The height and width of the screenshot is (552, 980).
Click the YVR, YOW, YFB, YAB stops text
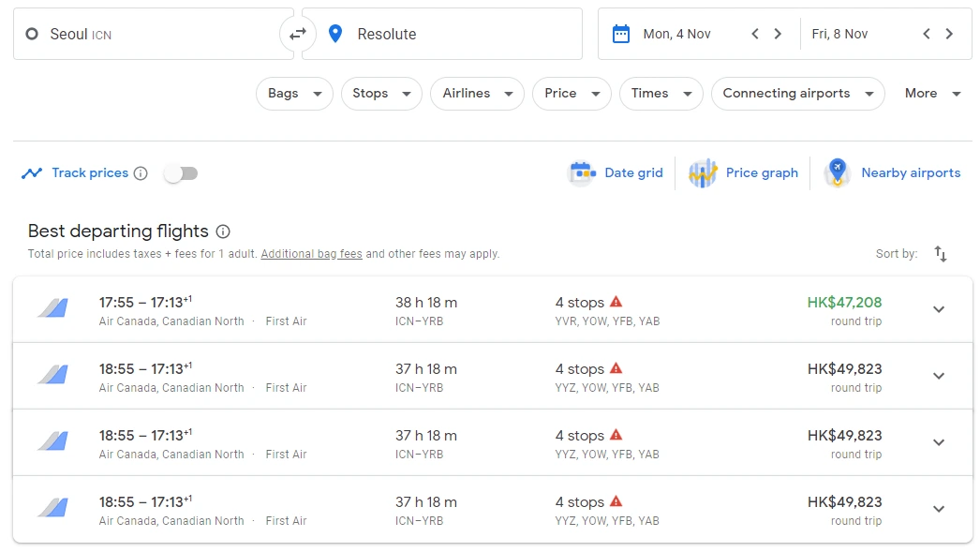(x=607, y=321)
